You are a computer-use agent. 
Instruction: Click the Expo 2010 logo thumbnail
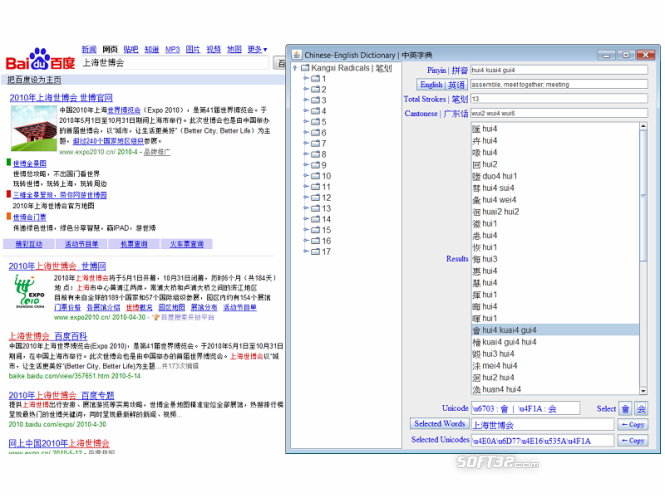coord(30,292)
